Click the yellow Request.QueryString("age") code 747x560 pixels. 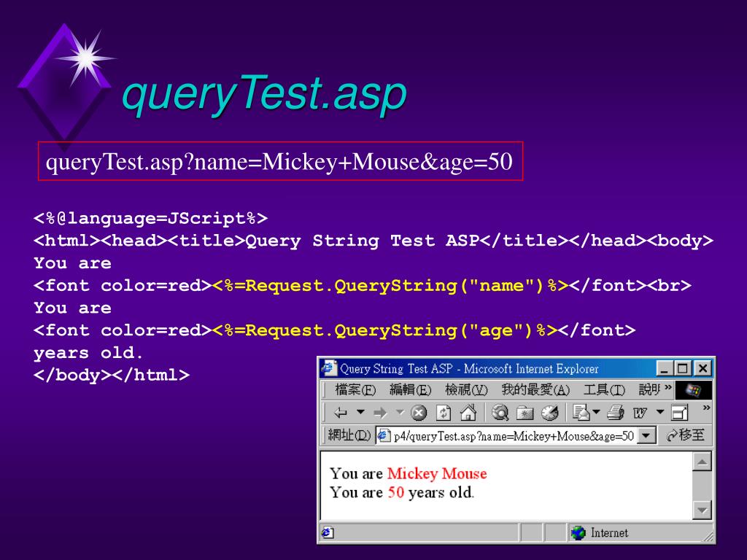(x=385, y=330)
